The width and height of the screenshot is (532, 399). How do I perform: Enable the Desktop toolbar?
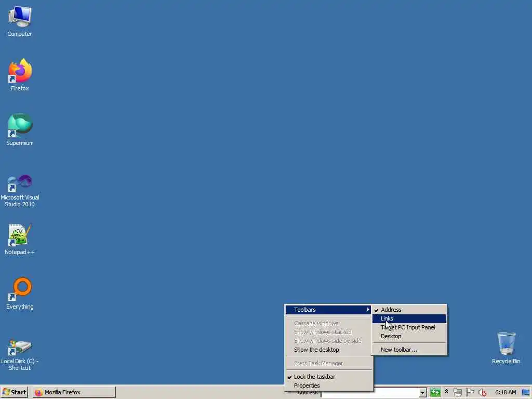click(409, 336)
